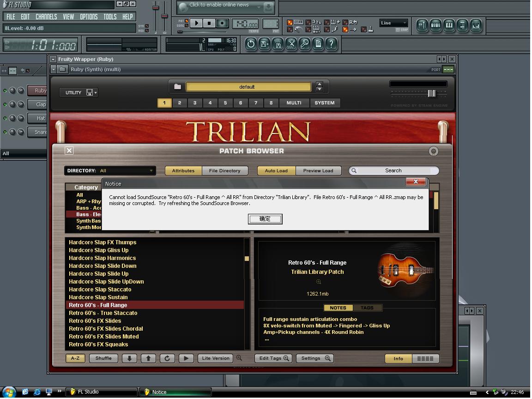This screenshot has width=532, height=399.
Task: Open the step sequencer window icon
Action: point(435,25)
